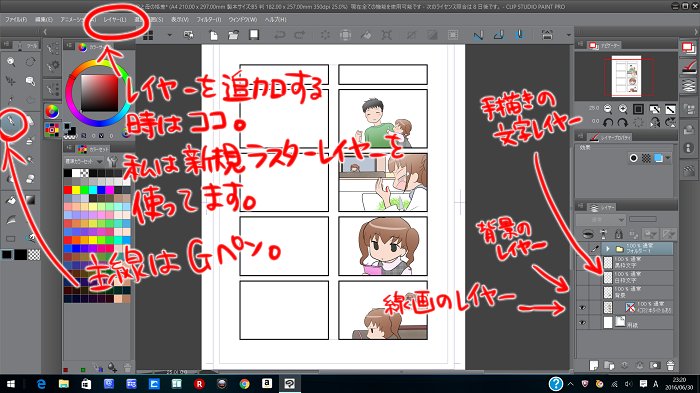Open color set wrench settings icon

coord(112,161)
